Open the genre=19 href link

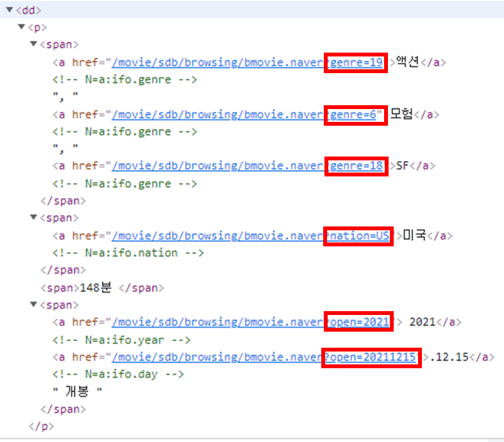pyautogui.click(x=248, y=62)
